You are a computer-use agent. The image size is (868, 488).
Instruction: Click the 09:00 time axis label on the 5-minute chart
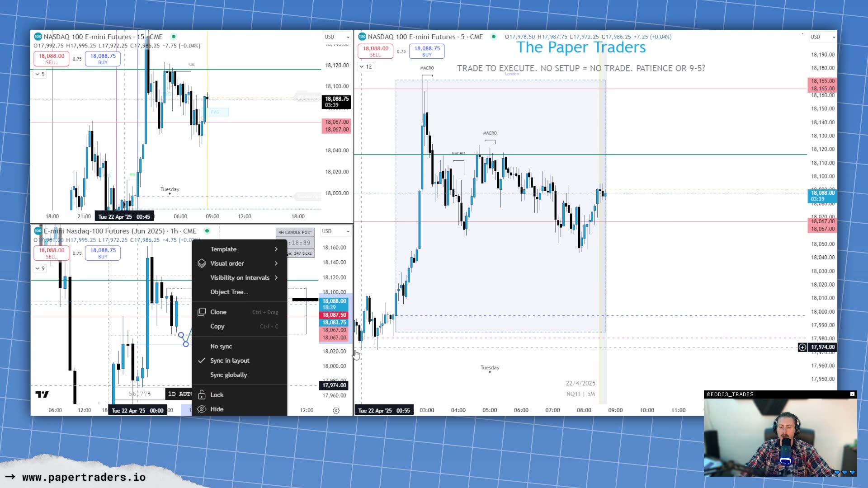tap(615, 410)
